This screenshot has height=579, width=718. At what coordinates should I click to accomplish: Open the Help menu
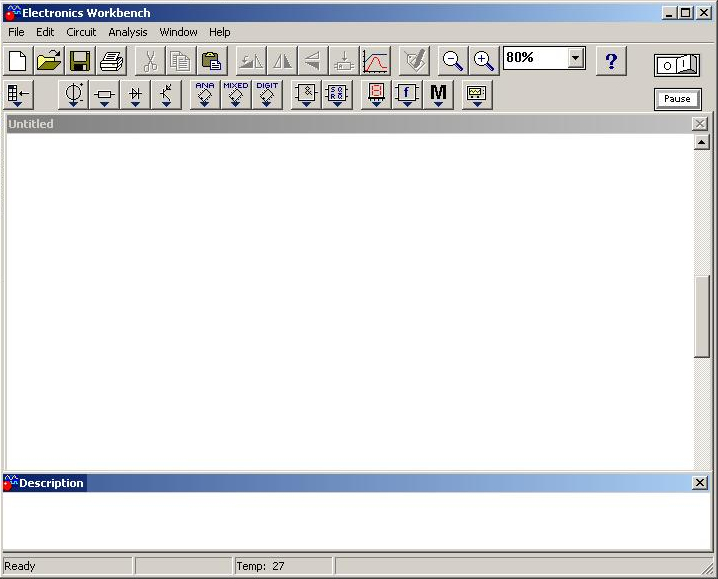(220, 32)
